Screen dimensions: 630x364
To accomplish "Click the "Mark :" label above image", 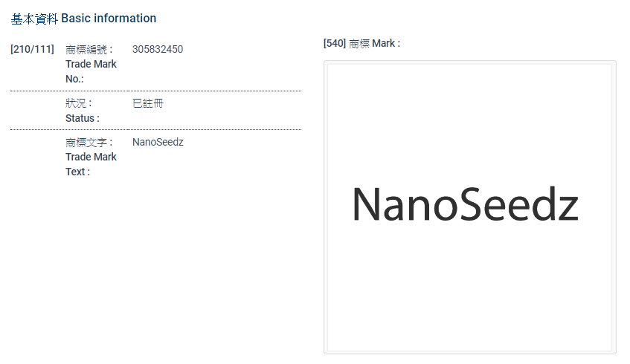I will point(386,43).
